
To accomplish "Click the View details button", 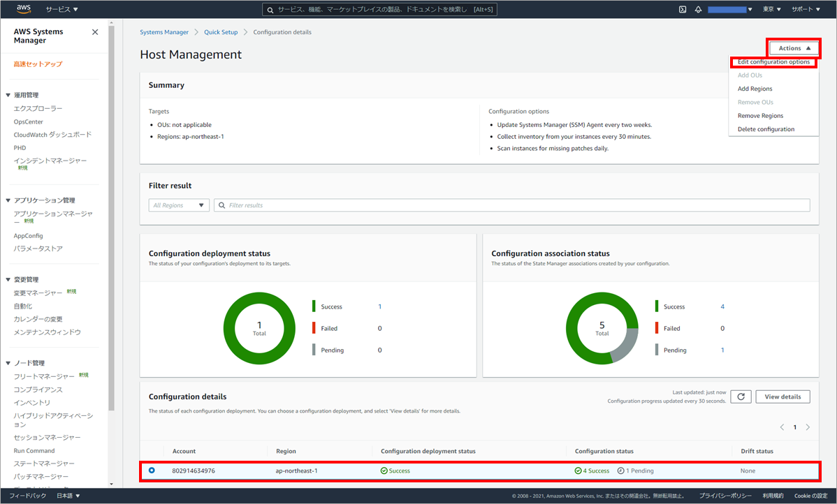I will (783, 396).
